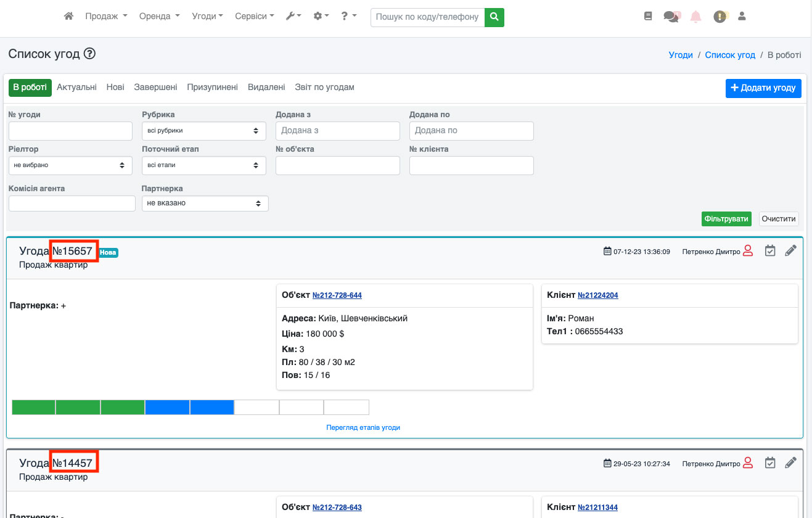Screen dimensions: 812x518
Task: Click first green stage progress segment
Action: click(34, 407)
